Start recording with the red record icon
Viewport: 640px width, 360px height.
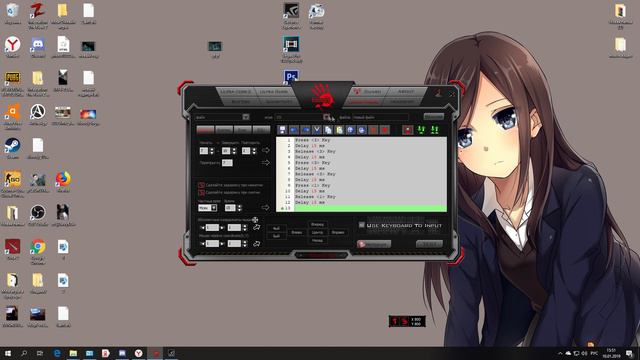tap(408, 130)
